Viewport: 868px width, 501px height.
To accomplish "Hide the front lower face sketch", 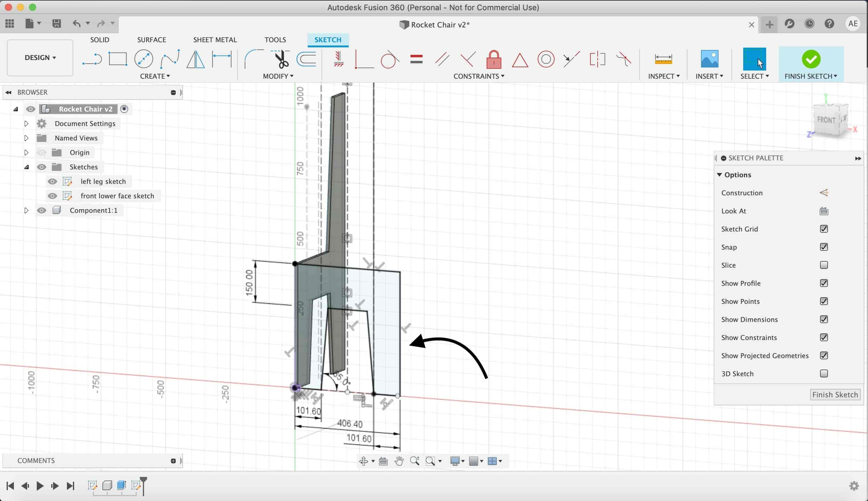I will (52, 196).
